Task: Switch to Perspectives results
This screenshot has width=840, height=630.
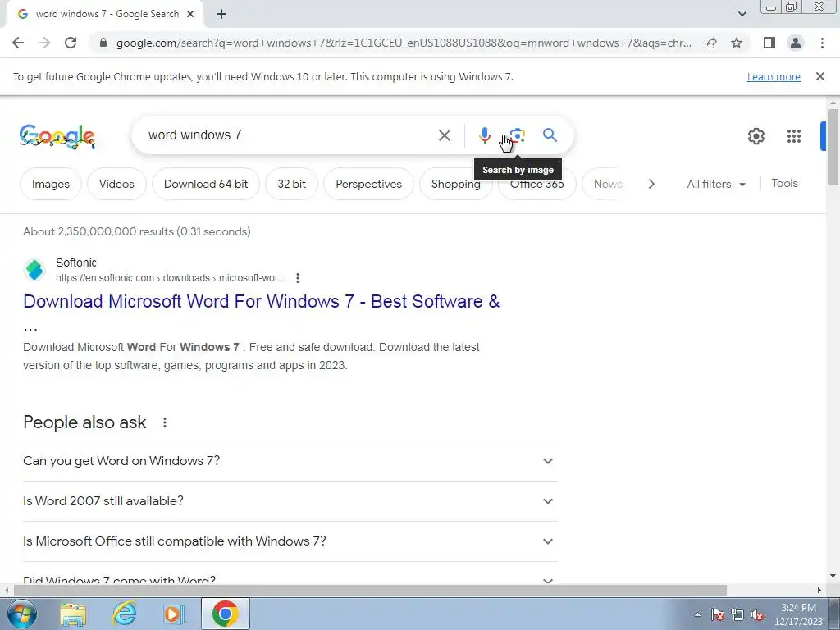Action: pyautogui.click(x=368, y=184)
